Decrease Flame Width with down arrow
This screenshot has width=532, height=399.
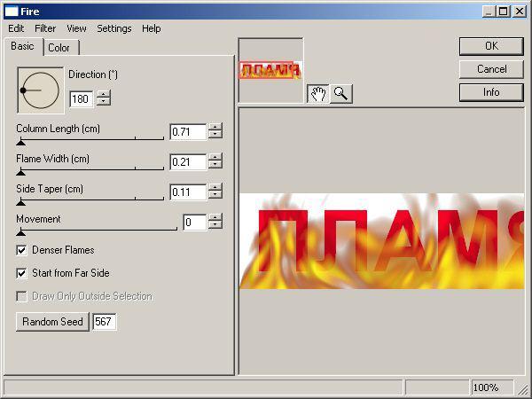[215, 165]
